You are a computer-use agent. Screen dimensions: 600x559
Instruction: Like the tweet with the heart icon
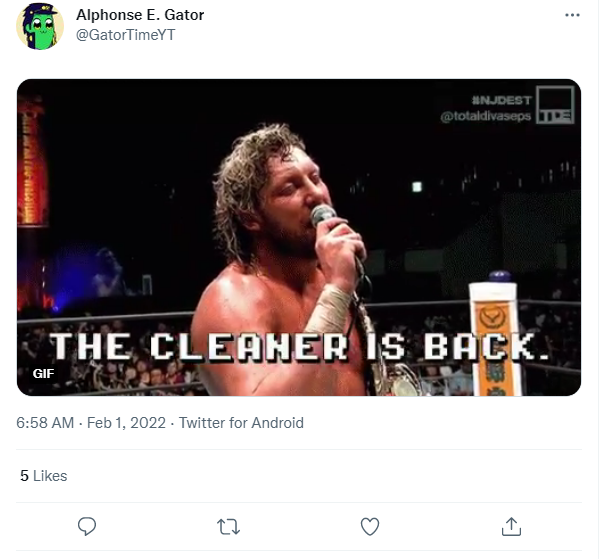coord(370,526)
